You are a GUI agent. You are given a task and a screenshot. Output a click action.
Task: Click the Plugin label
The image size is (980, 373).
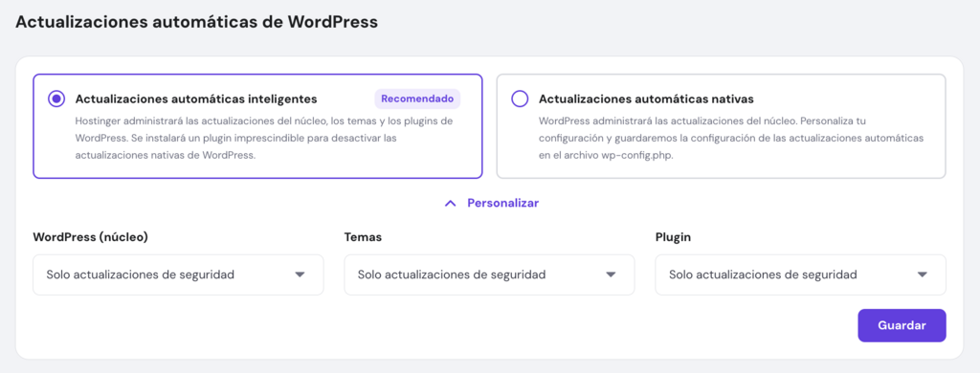point(673,237)
